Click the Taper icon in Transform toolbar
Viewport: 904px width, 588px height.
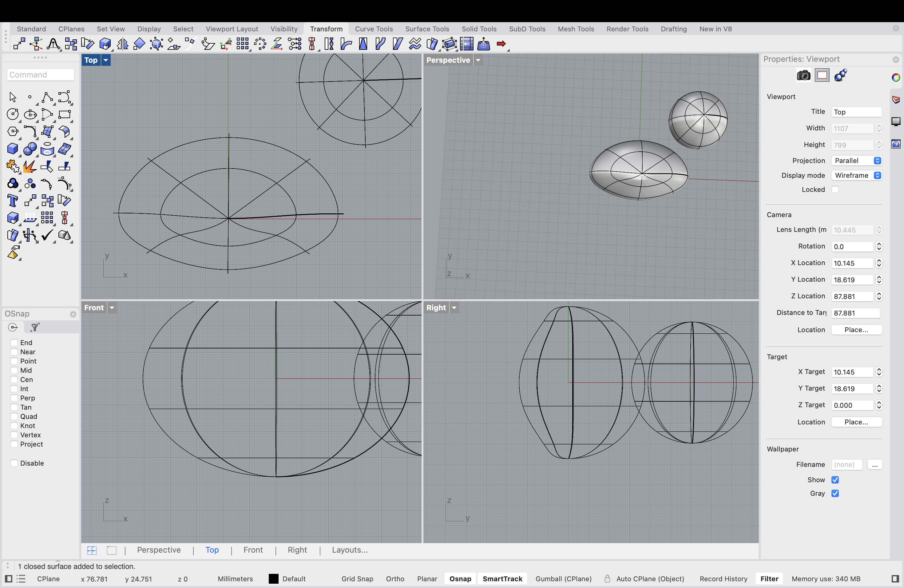click(363, 44)
